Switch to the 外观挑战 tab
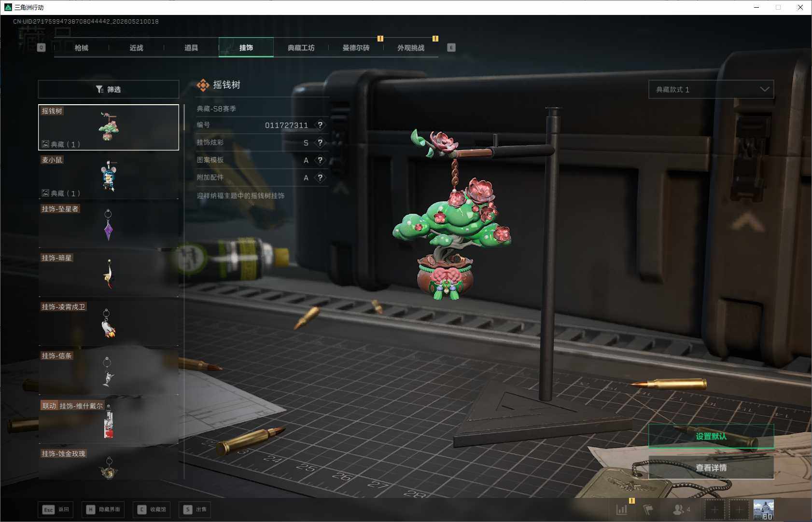The image size is (812, 522). [x=411, y=48]
